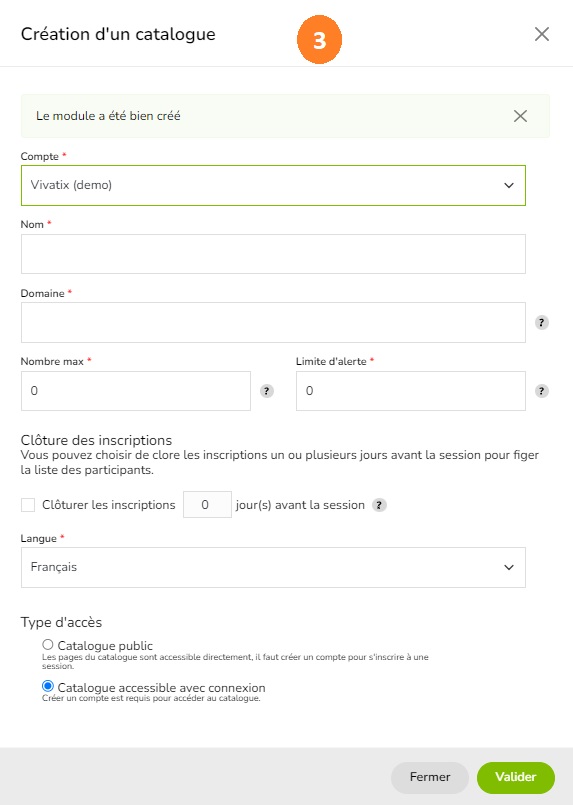
Task: Select Catalogue accessible avec connexion option
Action: coord(48,686)
